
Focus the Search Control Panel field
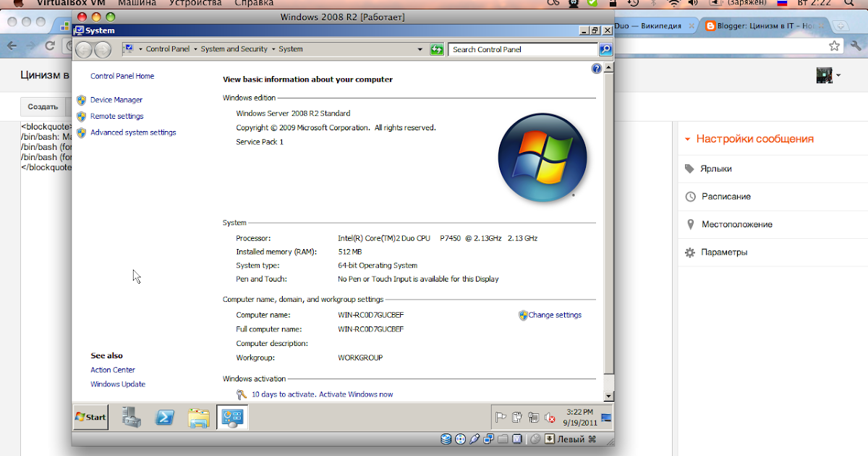pos(523,49)
